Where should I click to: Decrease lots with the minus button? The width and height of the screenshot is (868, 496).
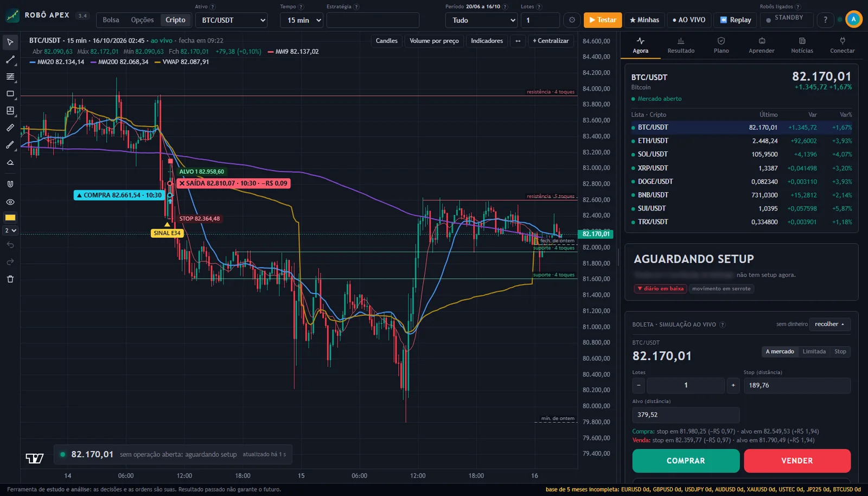639,385
